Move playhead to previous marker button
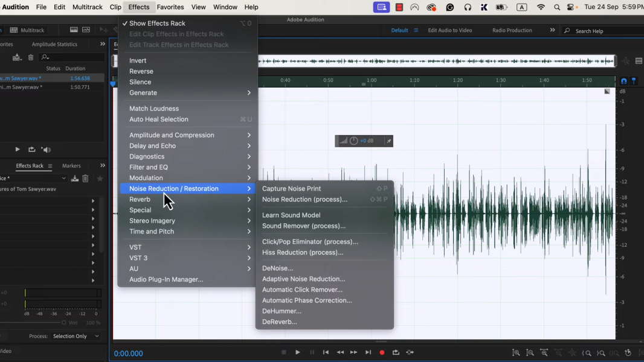This screenshot has height=362, width=644. (326, 352)
